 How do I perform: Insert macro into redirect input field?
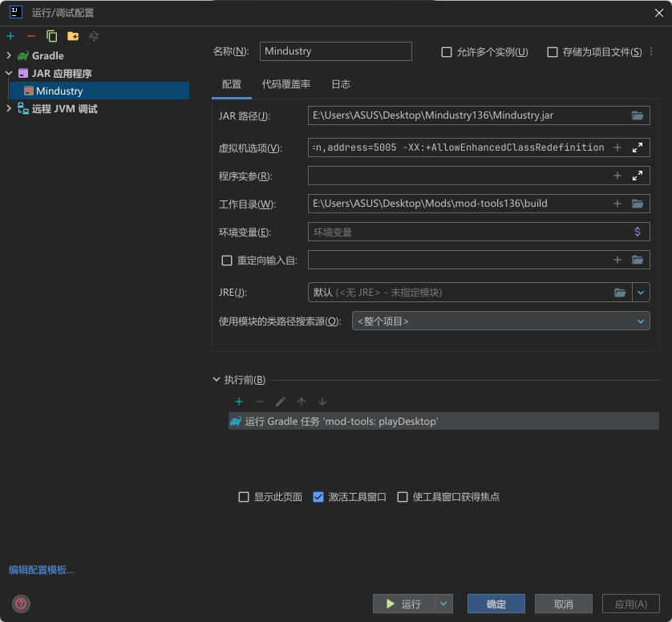[617, 260]
